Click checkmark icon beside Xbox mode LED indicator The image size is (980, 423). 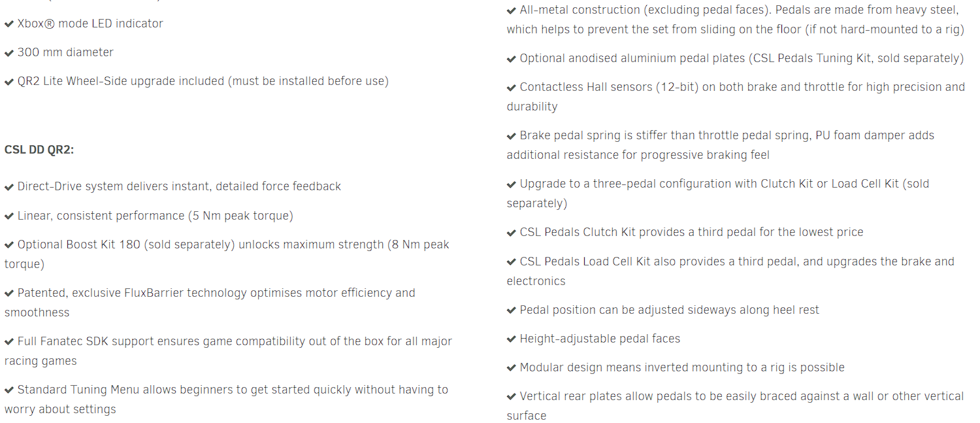(9, 24)
